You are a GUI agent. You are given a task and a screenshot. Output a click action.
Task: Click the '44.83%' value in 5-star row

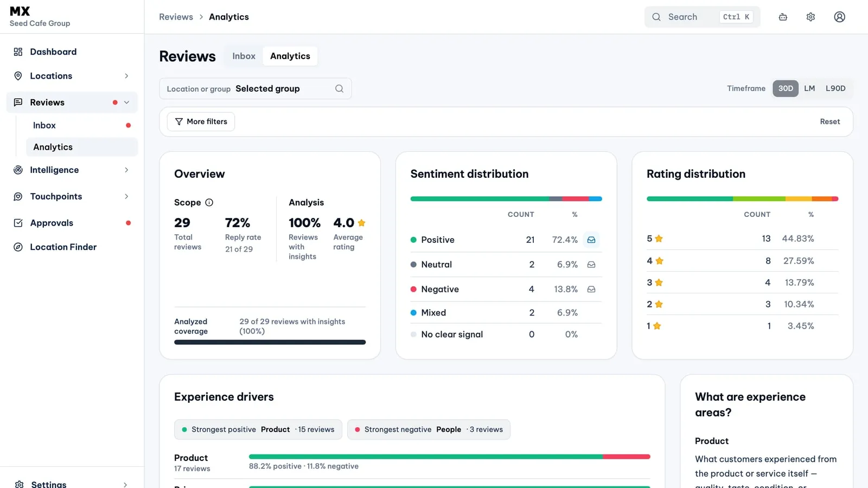797,239
